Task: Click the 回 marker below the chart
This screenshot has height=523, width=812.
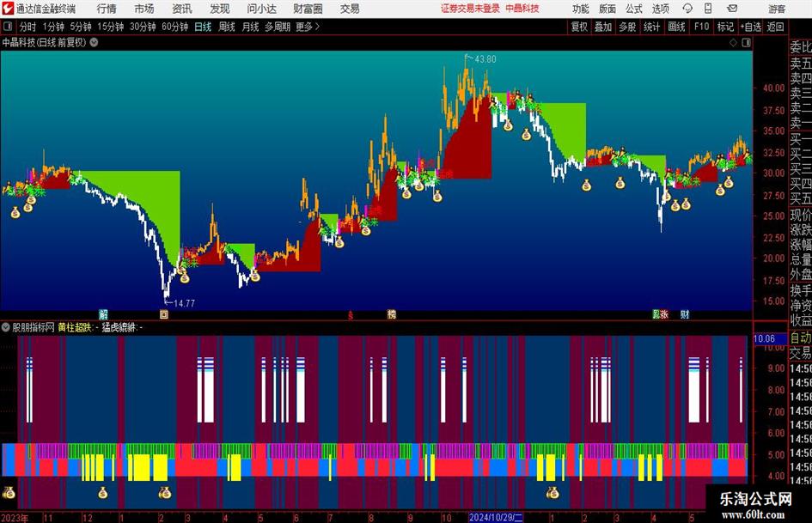Action: 164,314
